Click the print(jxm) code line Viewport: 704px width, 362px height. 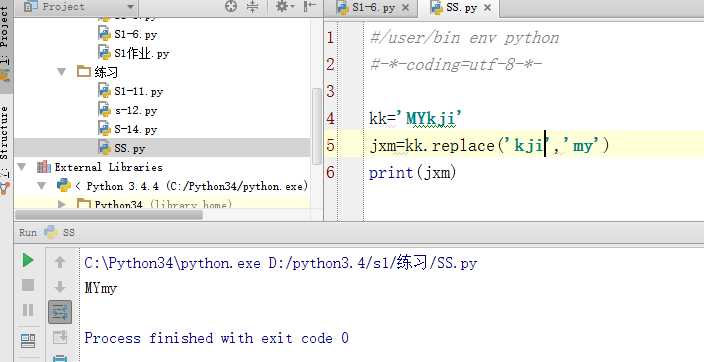point(413,172)
